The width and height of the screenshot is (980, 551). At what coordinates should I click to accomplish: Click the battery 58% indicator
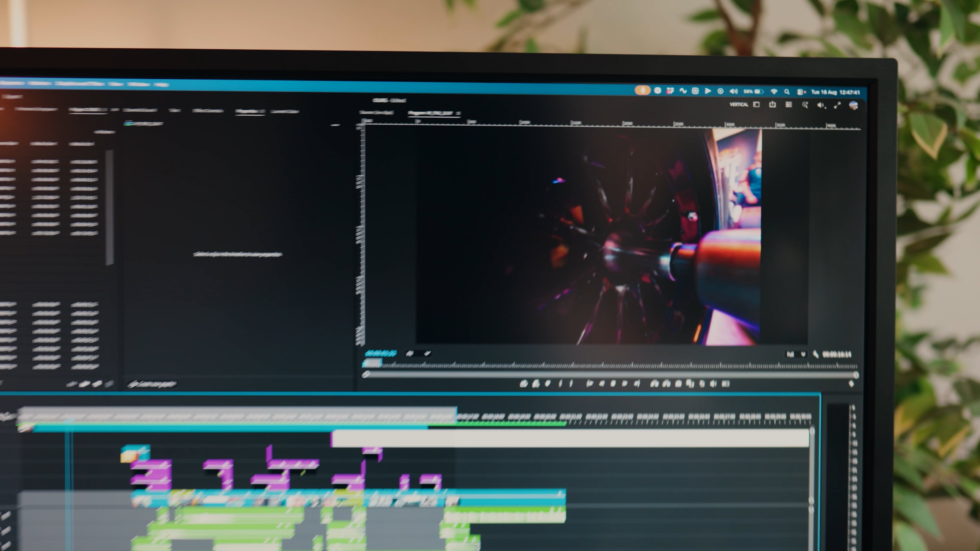(x=754, y=92)
